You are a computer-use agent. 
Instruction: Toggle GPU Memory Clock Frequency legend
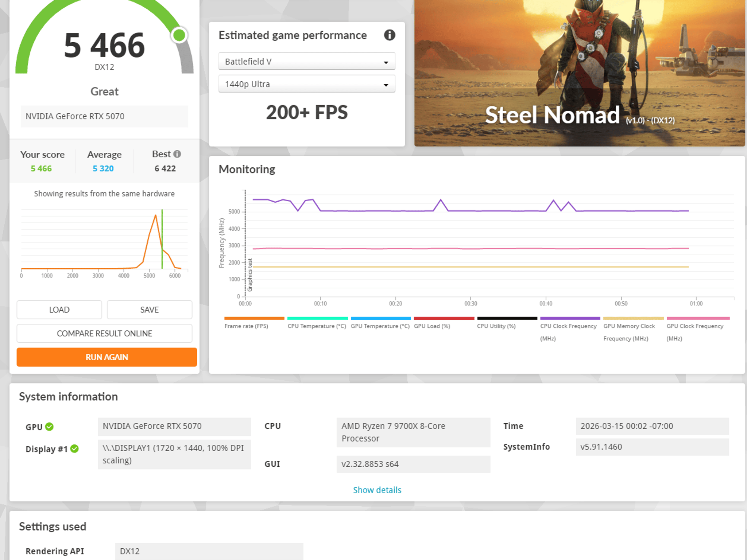tap(633, 329)
